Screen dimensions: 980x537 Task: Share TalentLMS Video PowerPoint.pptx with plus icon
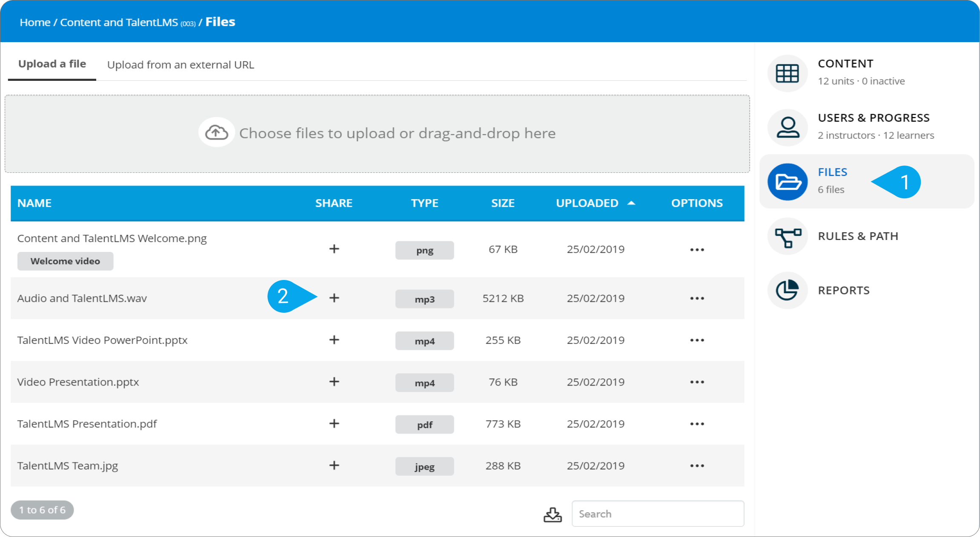point(334,340)
